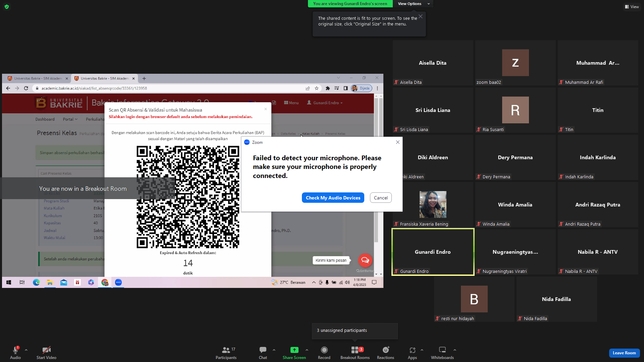644x362 pixels.
Task: Open the red chat bubble widget
Action: point(365,260)
